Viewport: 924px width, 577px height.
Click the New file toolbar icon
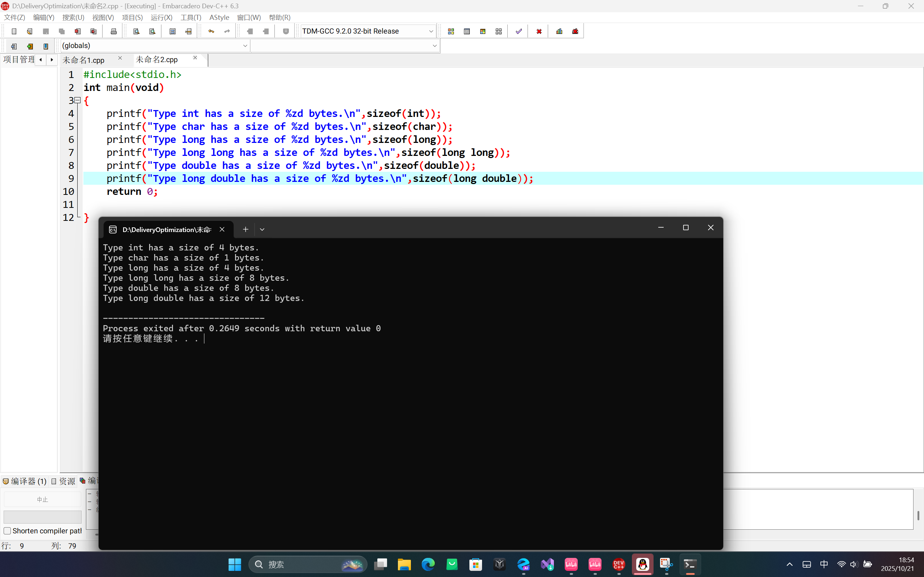click(x=14, y=31)
